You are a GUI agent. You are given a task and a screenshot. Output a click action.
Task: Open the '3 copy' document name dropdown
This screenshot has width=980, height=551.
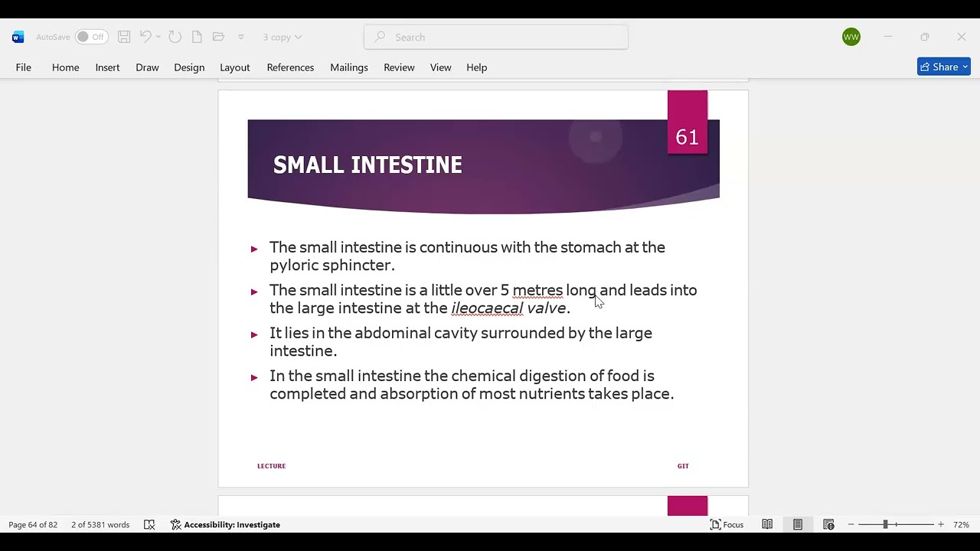(x=283, y=37)
